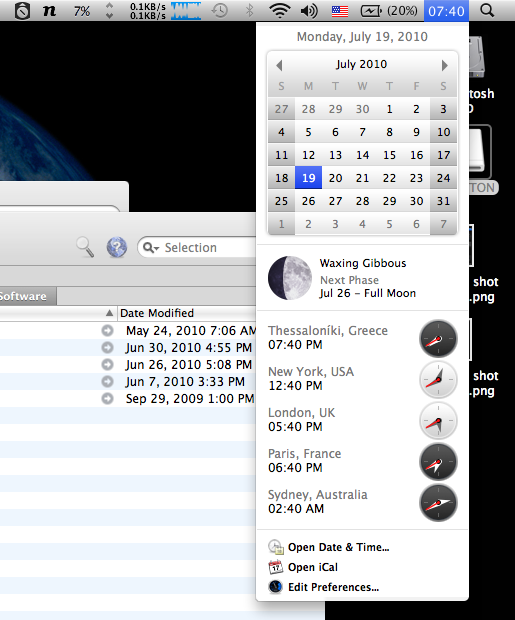Click the 'Waxing Gibbous' label
Screen dimensions: 515x620
click(363, 263)
